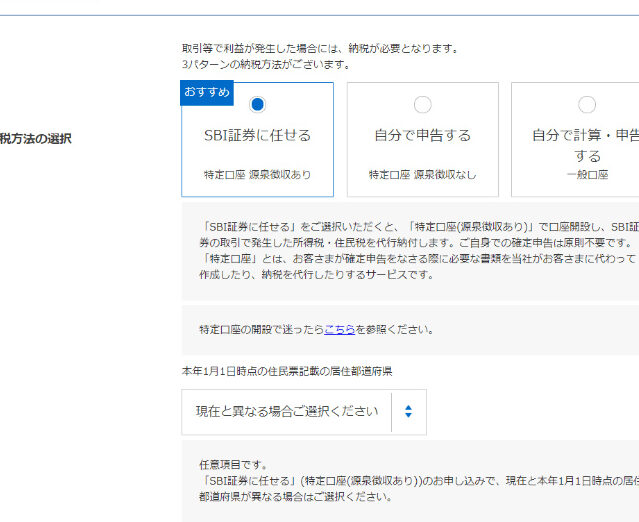Click the 取引等で利益が発生した場合 intro text
The image size is (639, 522).
[x=319, y=48]
